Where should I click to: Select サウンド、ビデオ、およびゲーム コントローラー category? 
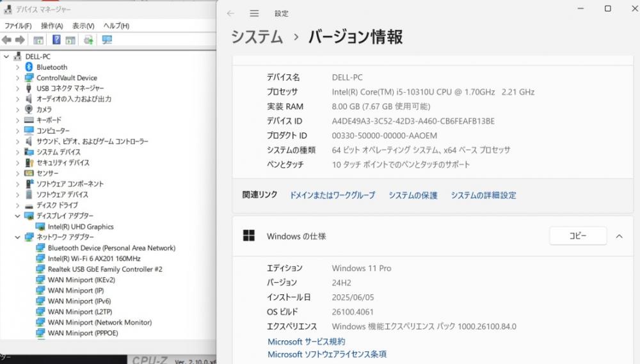pos(92,141)
